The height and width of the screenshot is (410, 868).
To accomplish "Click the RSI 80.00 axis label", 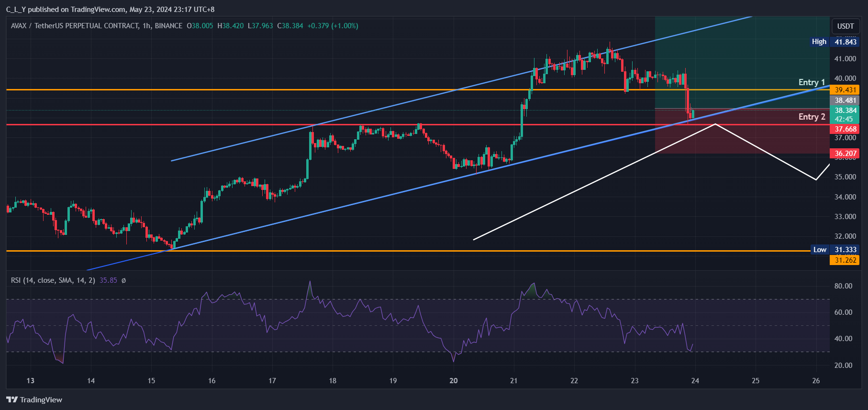I will coord(844,286).
